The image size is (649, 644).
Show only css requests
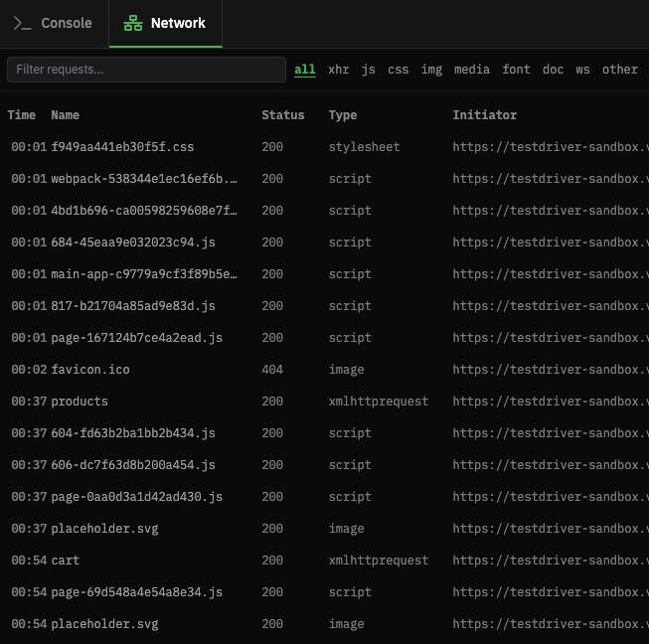[x=398, y=70]
